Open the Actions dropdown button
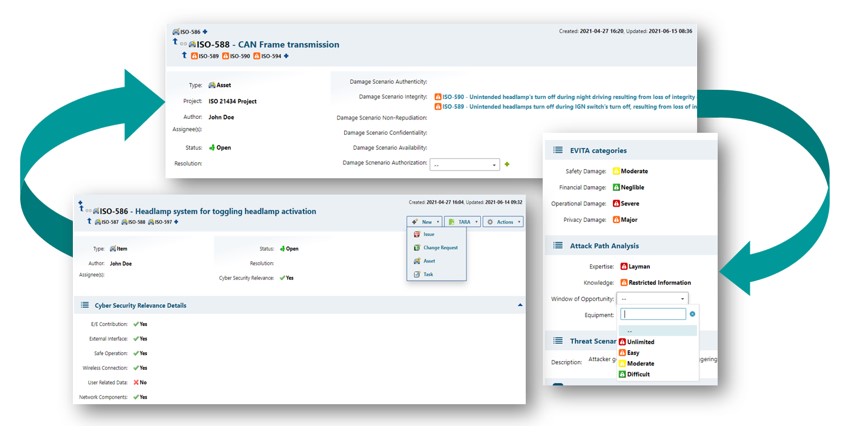862x441 pixels. (503, 222)
